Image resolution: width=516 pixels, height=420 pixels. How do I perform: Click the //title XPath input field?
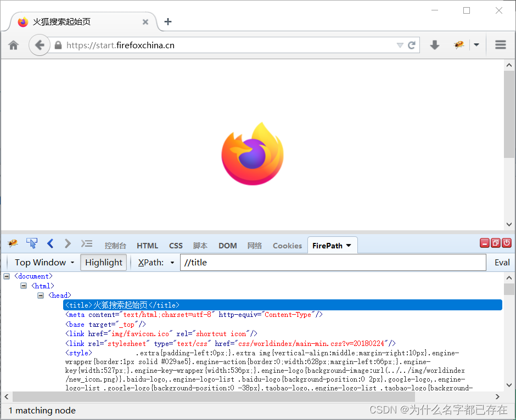click(x=333, y=262)
